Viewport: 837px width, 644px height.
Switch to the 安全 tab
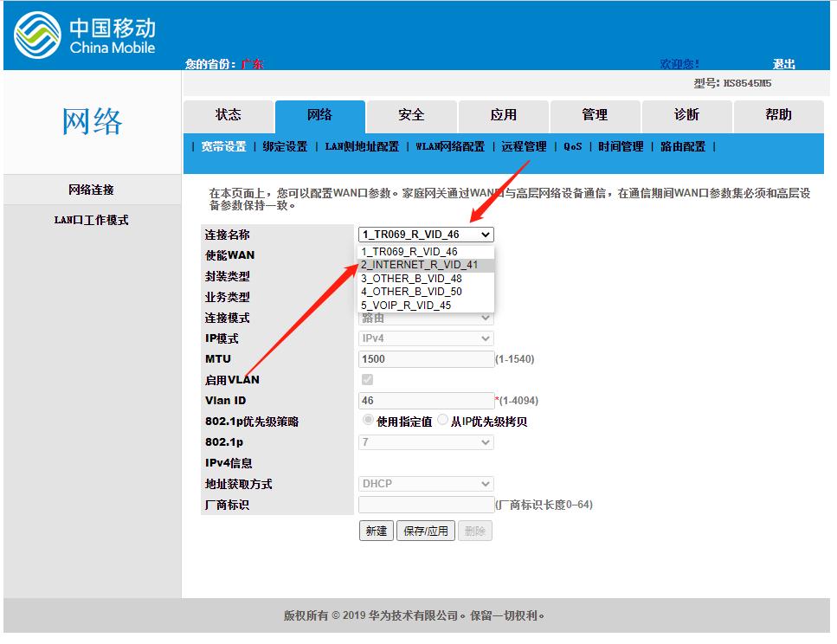pos(411,115)
